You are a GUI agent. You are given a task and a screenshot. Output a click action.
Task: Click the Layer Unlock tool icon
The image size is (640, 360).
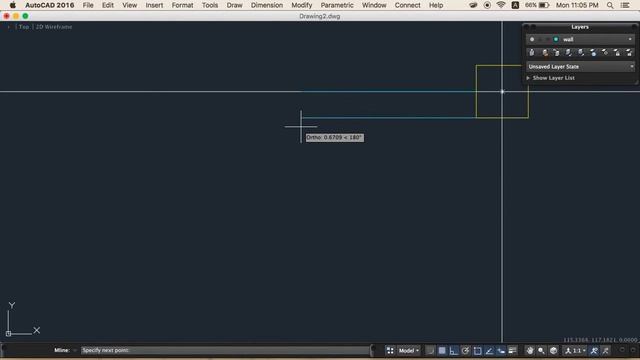pyautogui.click(x=629, y=53)
